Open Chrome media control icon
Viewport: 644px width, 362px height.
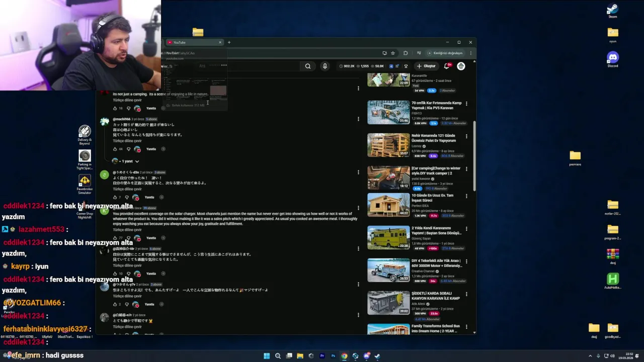pos(419,53)
